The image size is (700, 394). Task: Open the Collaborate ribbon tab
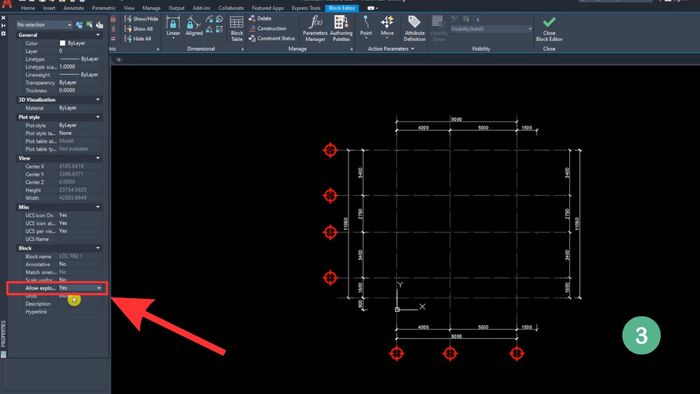point(231,8)
